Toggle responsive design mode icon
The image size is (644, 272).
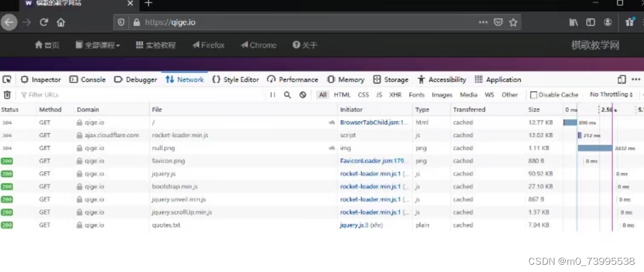(x=622, y=79)
